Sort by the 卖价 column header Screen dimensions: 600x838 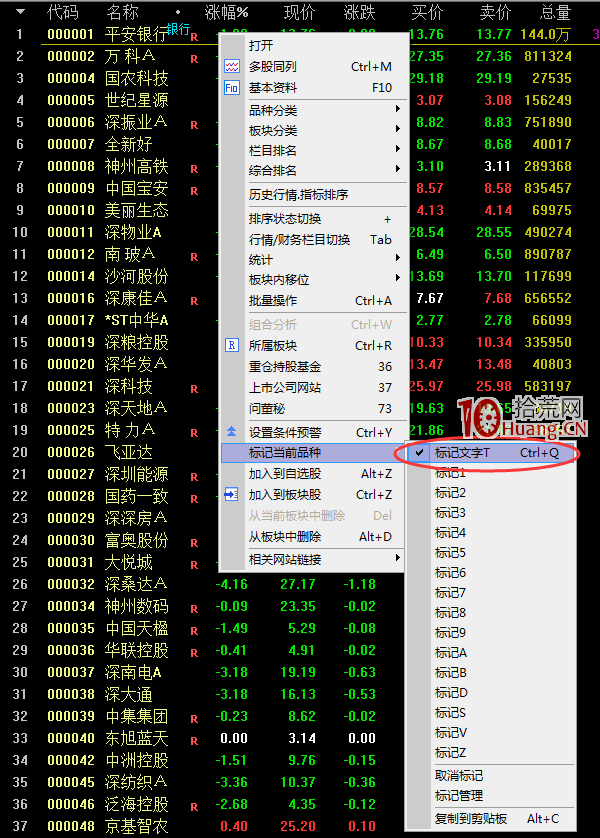click(x=495, y=12)
